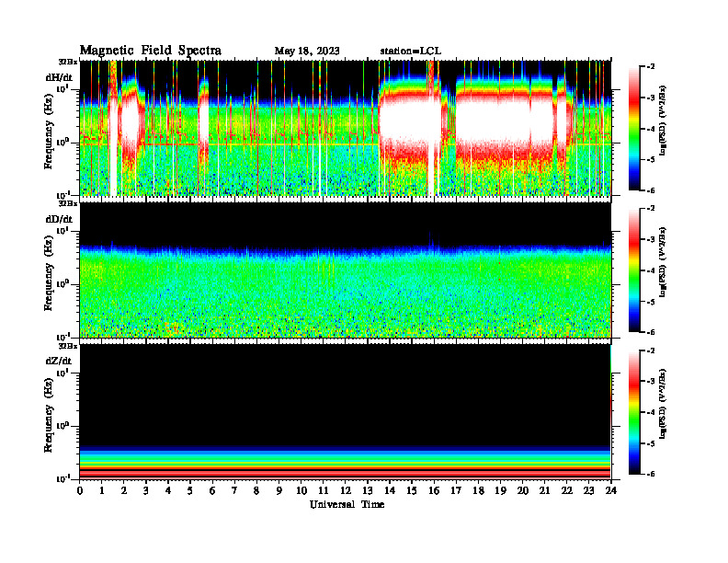The width and height of the screenshot is (728, 563).
Task: Click hour "4" on the Universal Time axis
Action: tap(168, 490)
